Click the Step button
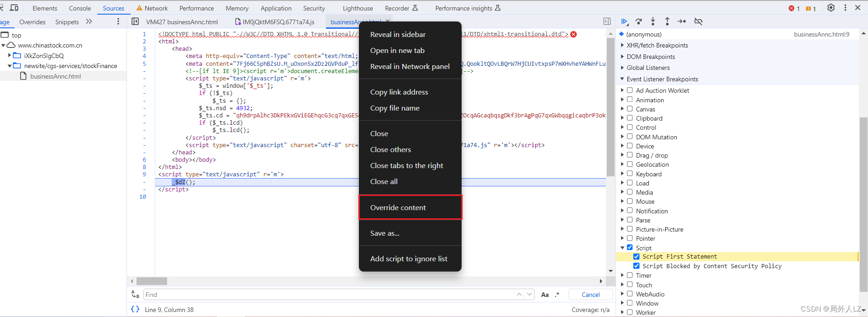 (682, 21)
